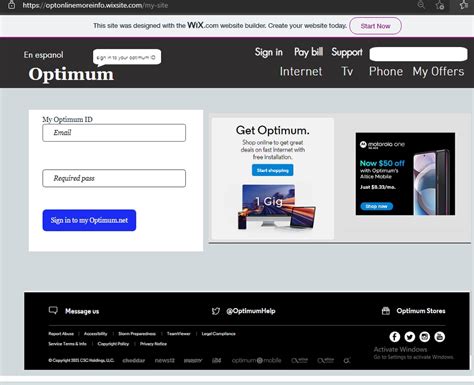Open the Legal Compliance footer link
This screenshot has width=474, height=385.
[x=219, y=334]
